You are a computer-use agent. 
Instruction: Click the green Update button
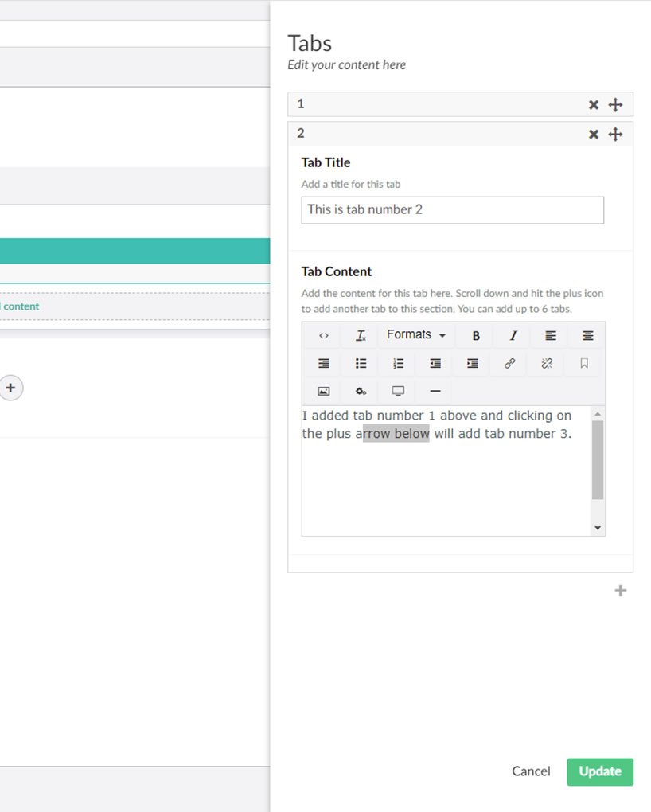600,771
